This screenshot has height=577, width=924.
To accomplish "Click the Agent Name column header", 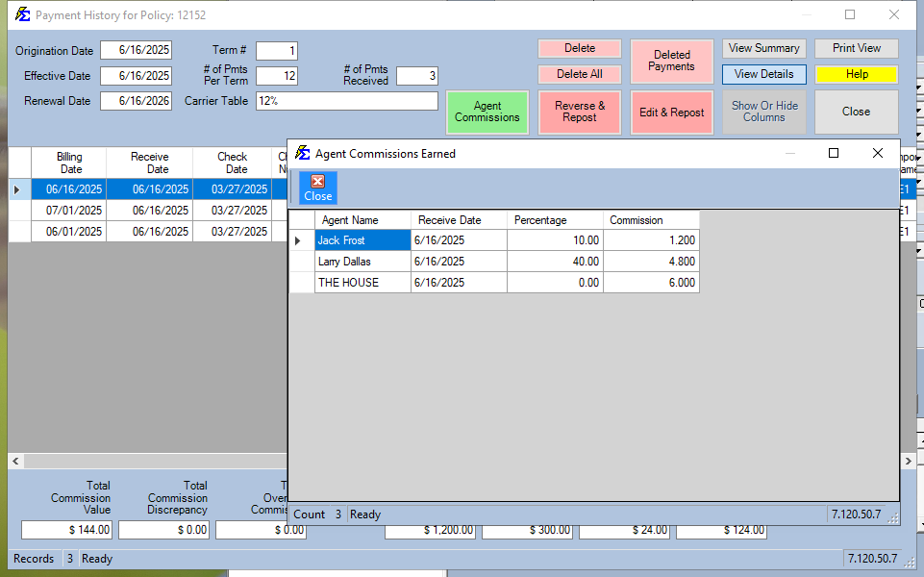I will [362, 220].
